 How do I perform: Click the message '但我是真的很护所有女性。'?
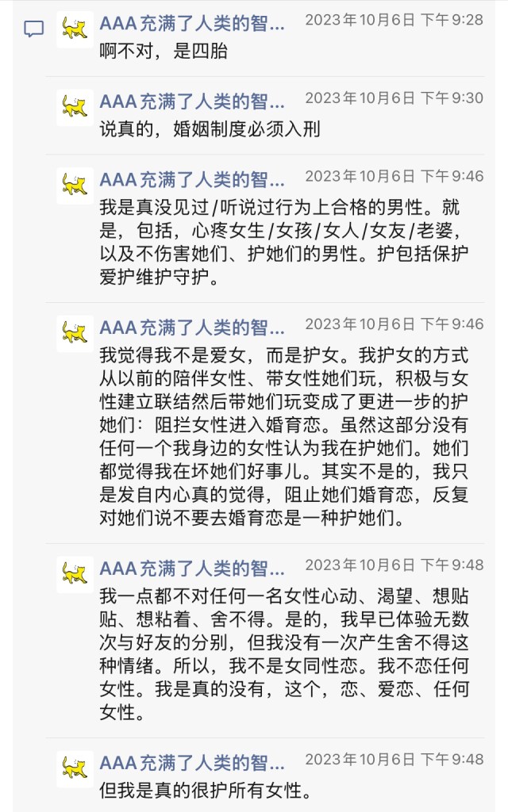[x=204, y=791]
